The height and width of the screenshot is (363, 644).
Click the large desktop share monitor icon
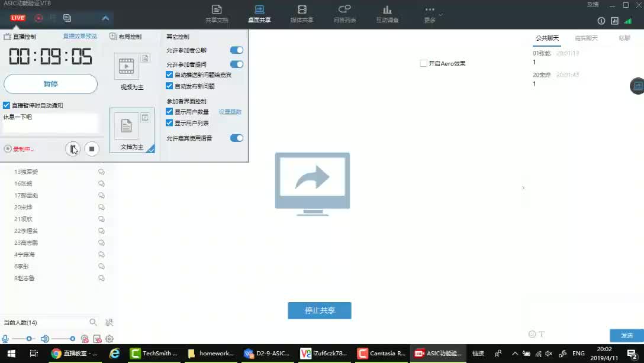(313, 184)
